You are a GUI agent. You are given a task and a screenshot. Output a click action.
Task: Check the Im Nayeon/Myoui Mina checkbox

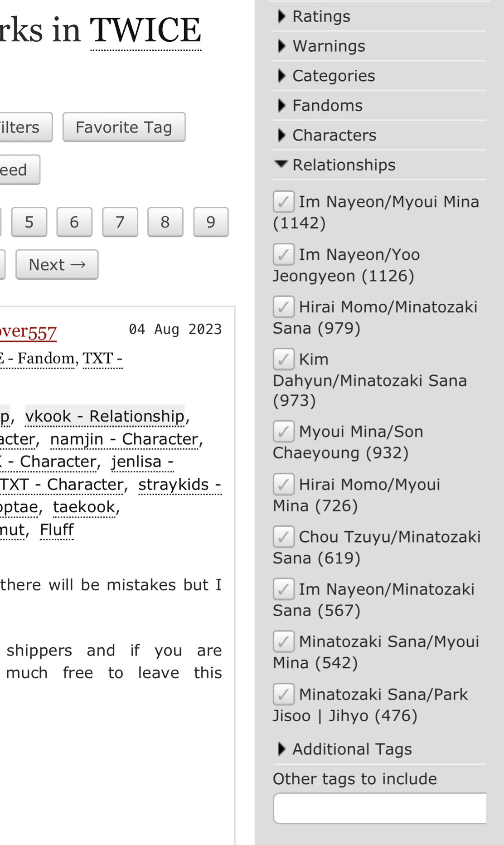pos(284,202)
